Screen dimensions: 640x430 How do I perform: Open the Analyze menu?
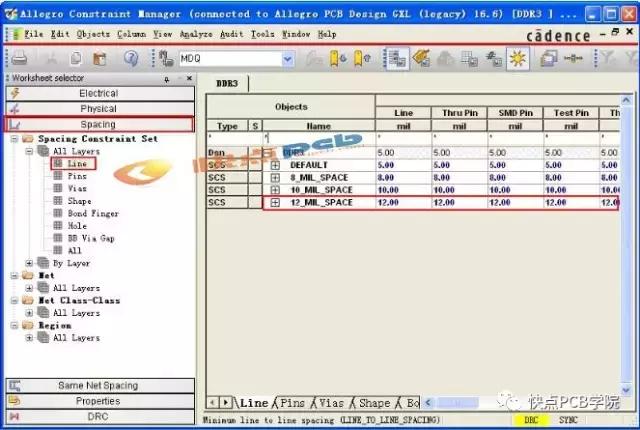pyautogui.click(x=196, y=34)
